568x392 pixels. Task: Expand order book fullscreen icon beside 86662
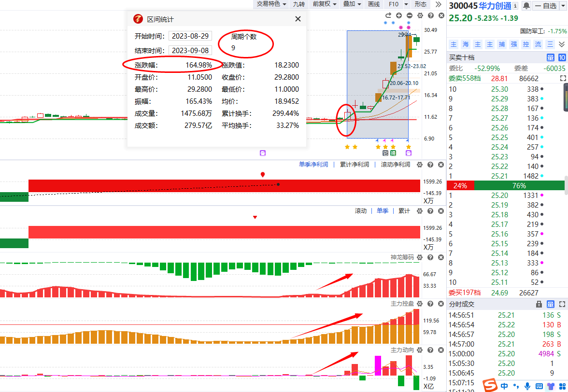(563, 78)
